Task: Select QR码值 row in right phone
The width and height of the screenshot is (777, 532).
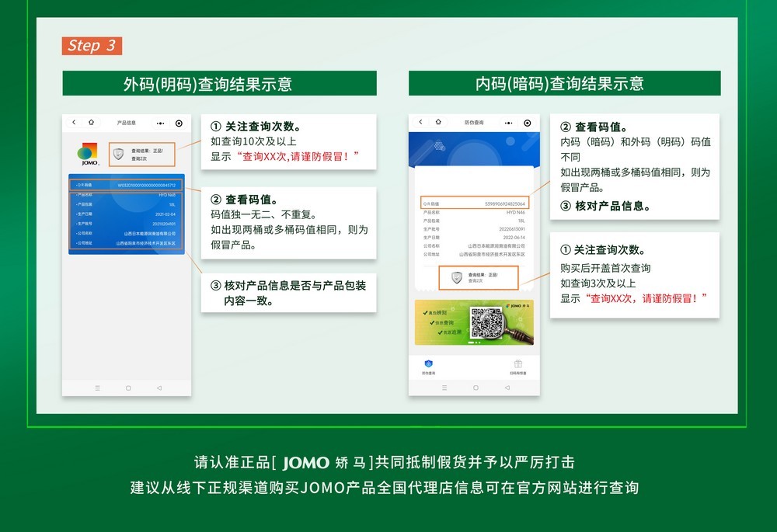Action: [475, 203]
